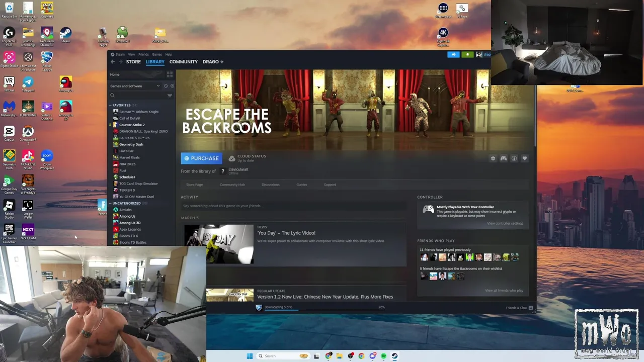
Task: Click Home in library sidebar
Action: [115, 74]
